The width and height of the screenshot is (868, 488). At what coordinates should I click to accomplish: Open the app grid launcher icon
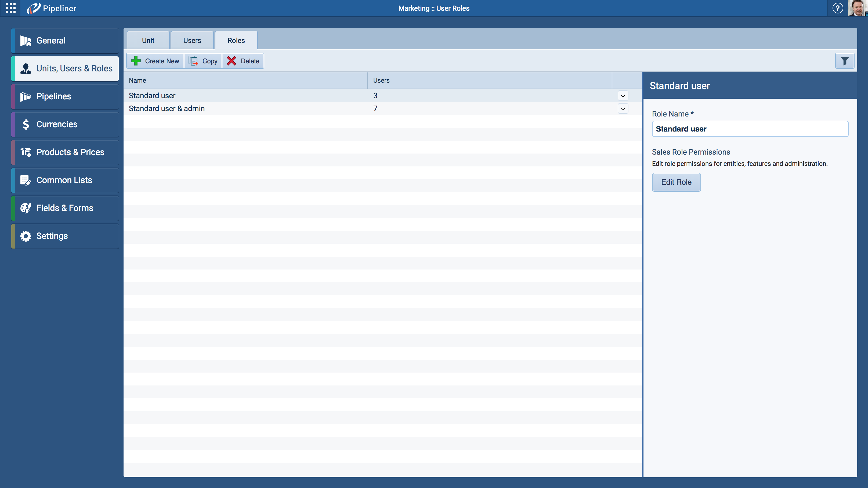click(10, 8)
